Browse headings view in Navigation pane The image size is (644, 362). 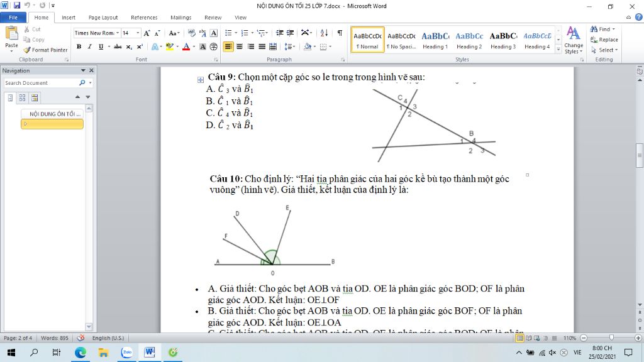[x=10, y=97]
